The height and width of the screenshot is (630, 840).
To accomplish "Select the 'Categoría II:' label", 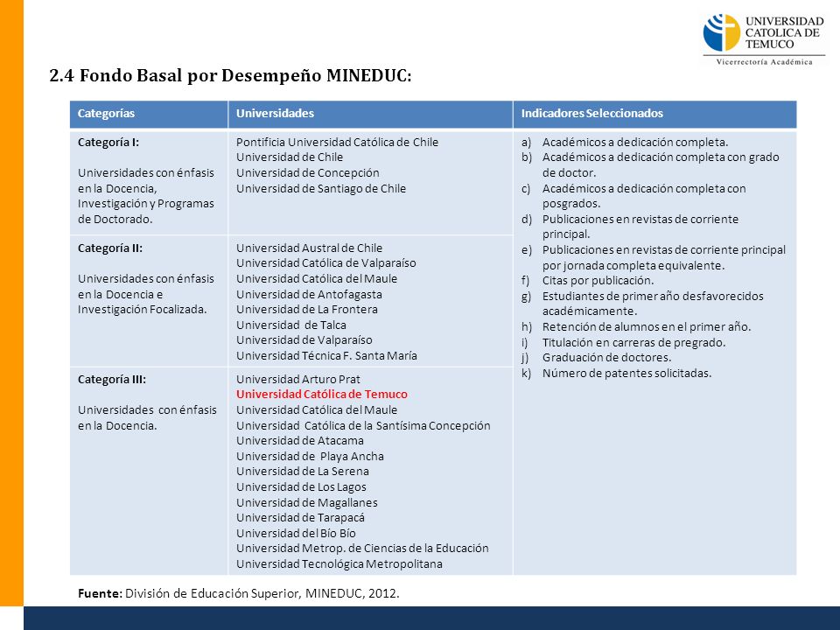I will click(x=110, y=248).
